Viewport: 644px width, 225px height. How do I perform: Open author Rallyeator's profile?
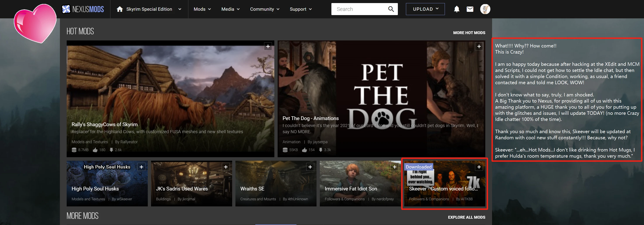129,142
